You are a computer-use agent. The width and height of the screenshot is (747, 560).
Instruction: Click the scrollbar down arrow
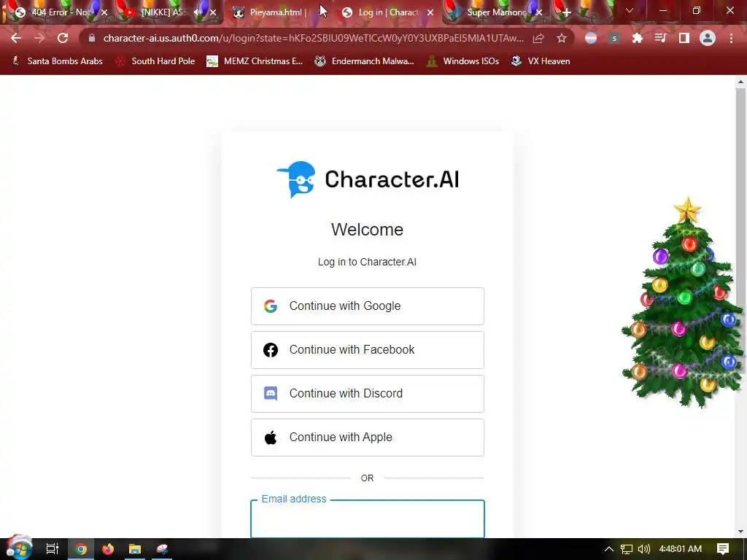[x=740, y=532]
